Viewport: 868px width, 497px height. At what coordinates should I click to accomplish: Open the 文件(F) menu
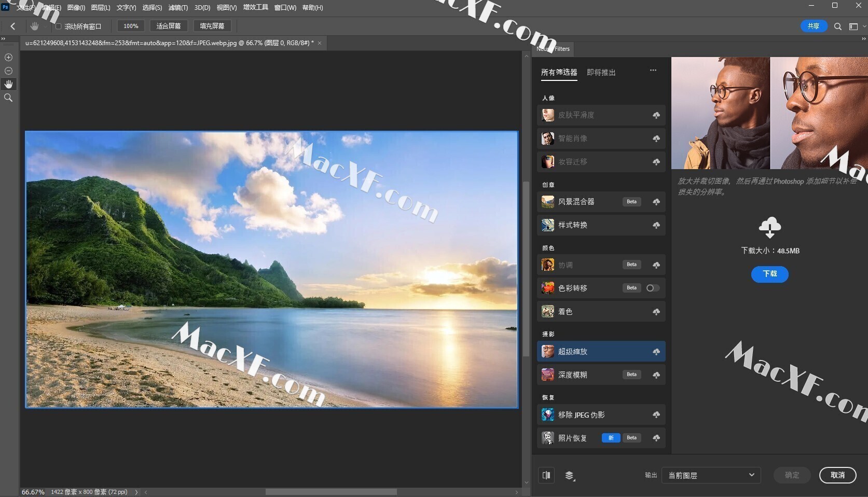pos(25,8)
